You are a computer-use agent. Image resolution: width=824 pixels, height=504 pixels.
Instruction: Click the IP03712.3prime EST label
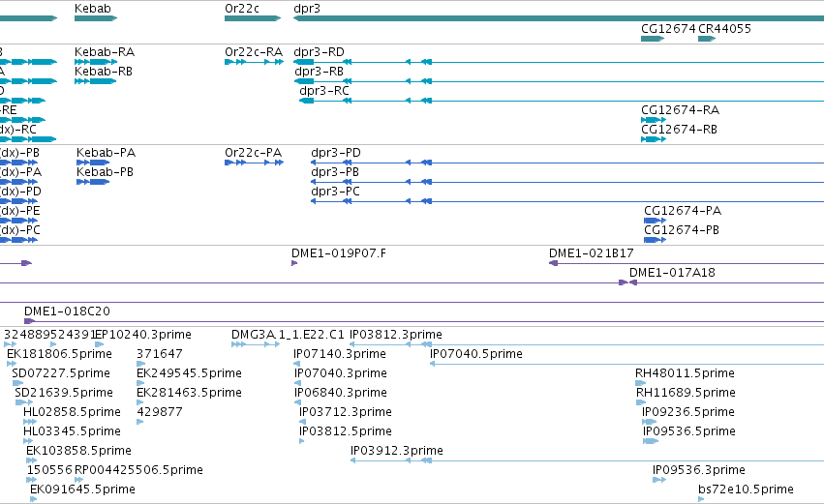pos(346,413)
